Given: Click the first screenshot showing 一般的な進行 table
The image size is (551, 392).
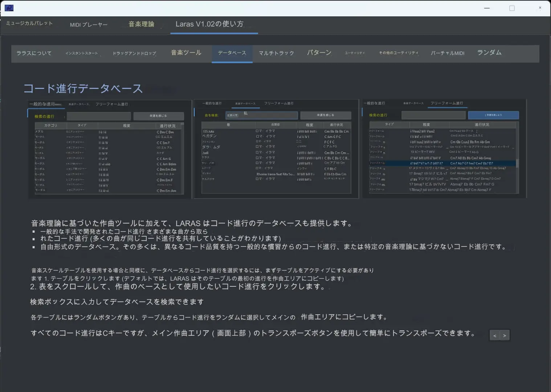Looking at the screenshot, I should tap(110, 149).
